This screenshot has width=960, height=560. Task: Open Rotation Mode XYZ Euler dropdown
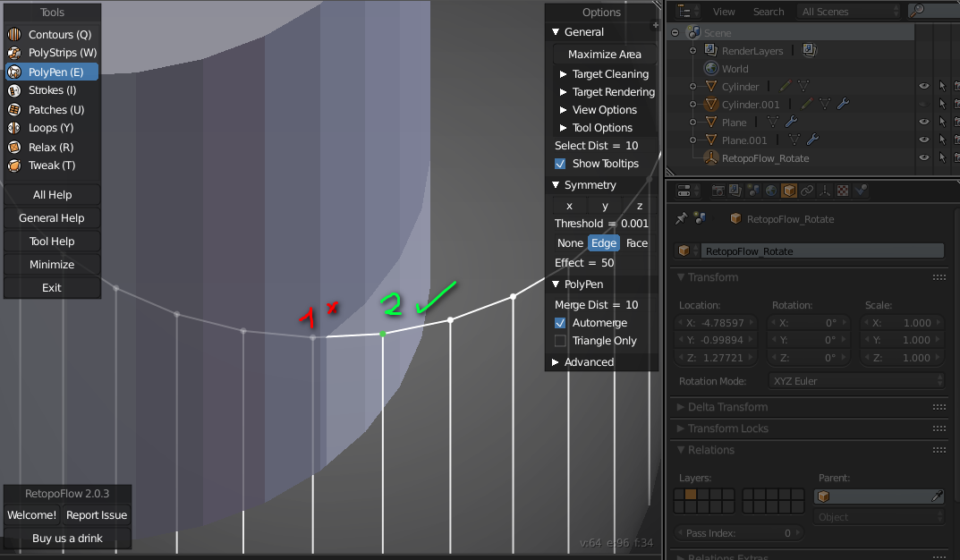click(x=856, y=381)
